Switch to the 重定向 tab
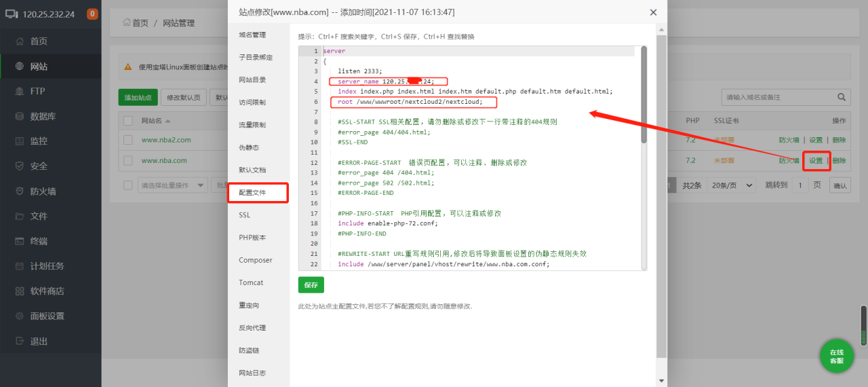 click(x=249, y=305)
